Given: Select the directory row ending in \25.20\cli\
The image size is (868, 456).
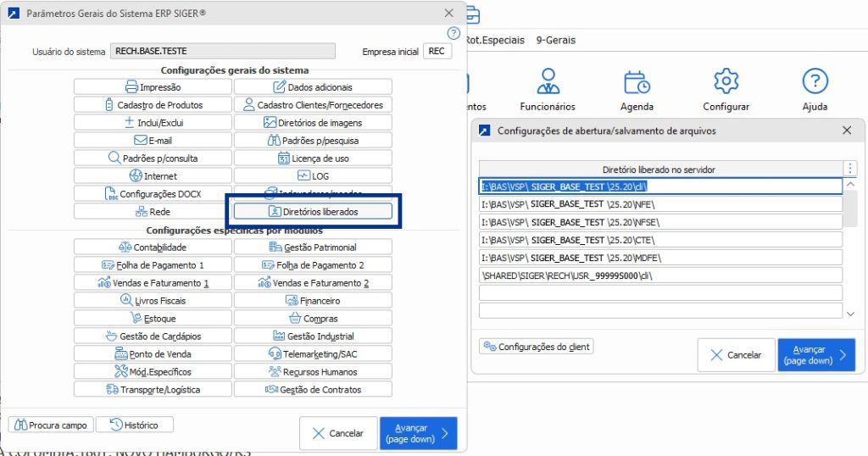Looking at the screenshot, I should [x=660, y=186].
